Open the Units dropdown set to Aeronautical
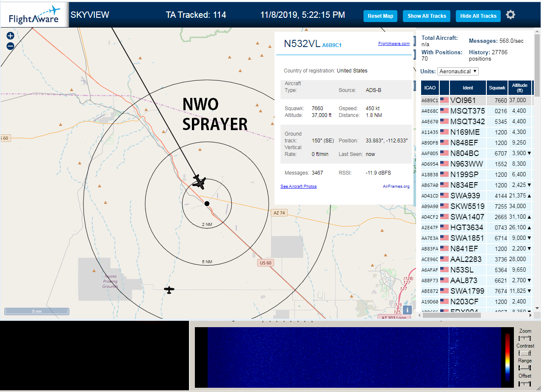This screenshot has width=541, height=392. tap(458, 72)
